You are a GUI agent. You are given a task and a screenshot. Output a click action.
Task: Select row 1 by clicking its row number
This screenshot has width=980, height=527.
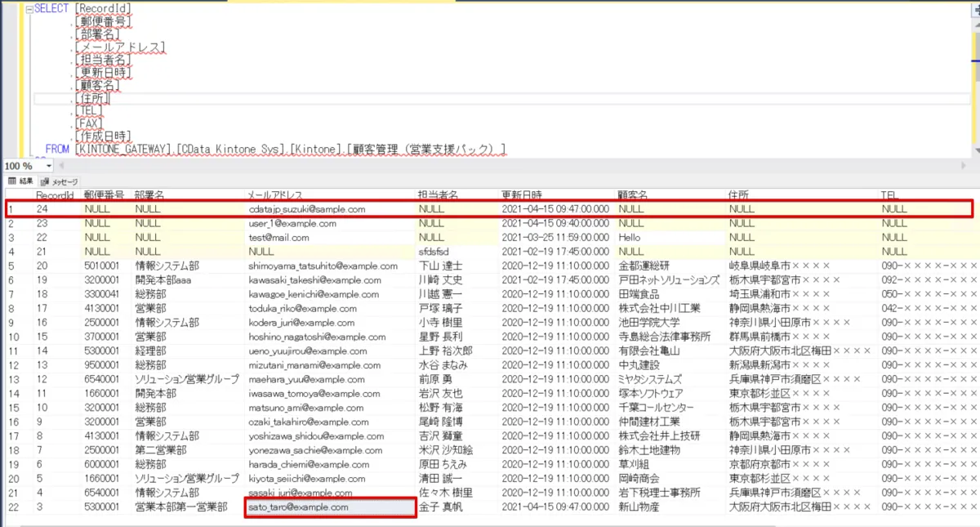pos(12,209)
